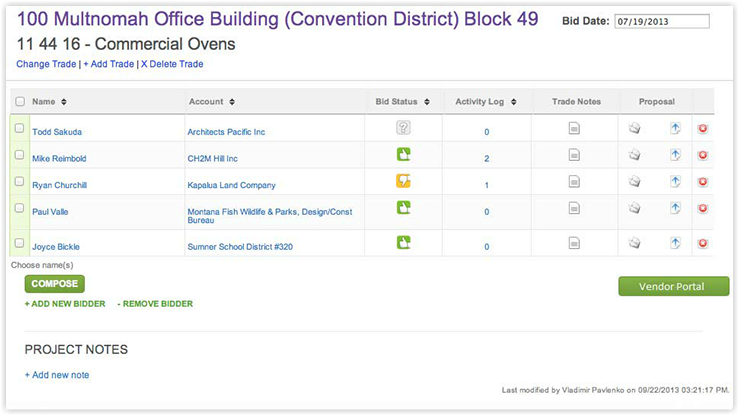Viewport: 747px width, 415px height.
Task: Click green bid status icon for Mike Reimbold
Action: (403, 154)
